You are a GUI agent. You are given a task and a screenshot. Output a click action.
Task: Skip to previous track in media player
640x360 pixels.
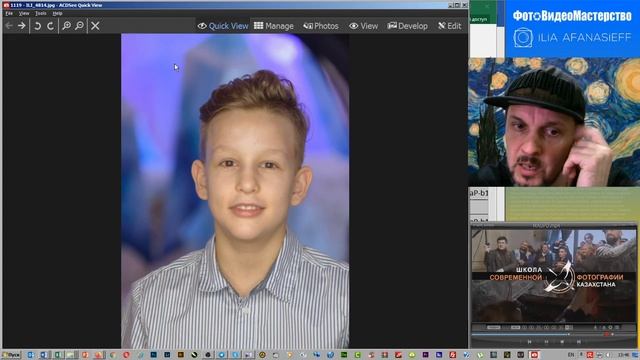tap(529, 342)
